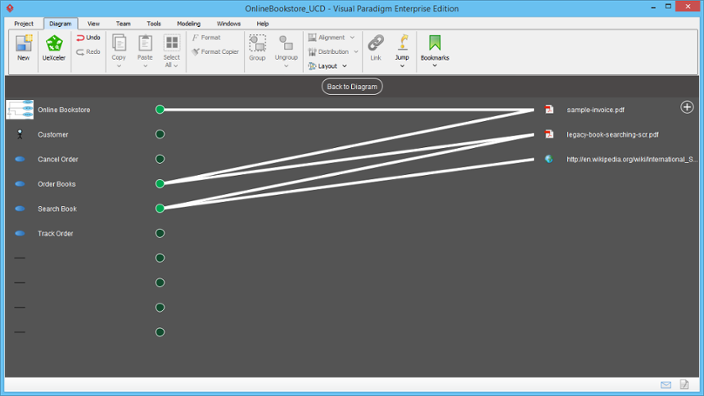
Task: Click the Copy icon
Action: [x=119, y=43]
